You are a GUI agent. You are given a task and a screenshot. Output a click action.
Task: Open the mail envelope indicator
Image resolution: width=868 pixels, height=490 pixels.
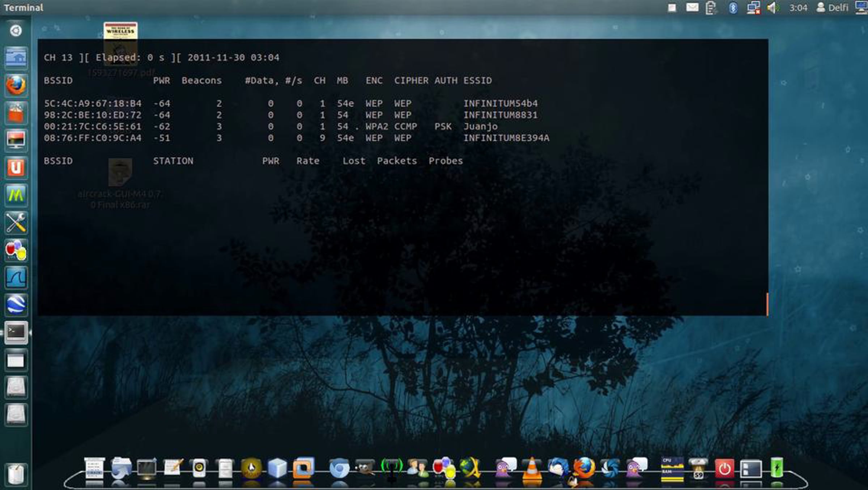tap(692, 7)
